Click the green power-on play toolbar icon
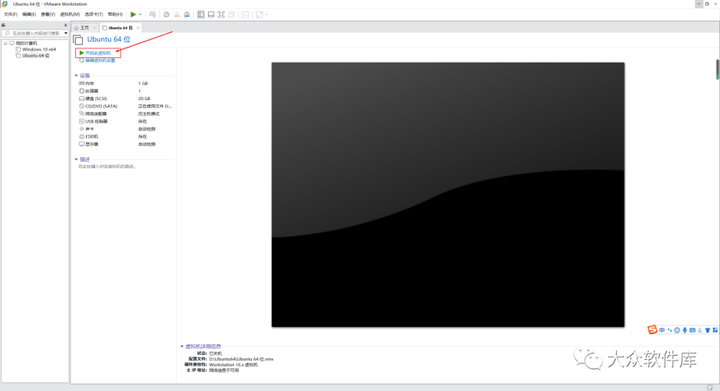Image resolution: width=720 pixels, height=391 pixels. coord(133,15)
